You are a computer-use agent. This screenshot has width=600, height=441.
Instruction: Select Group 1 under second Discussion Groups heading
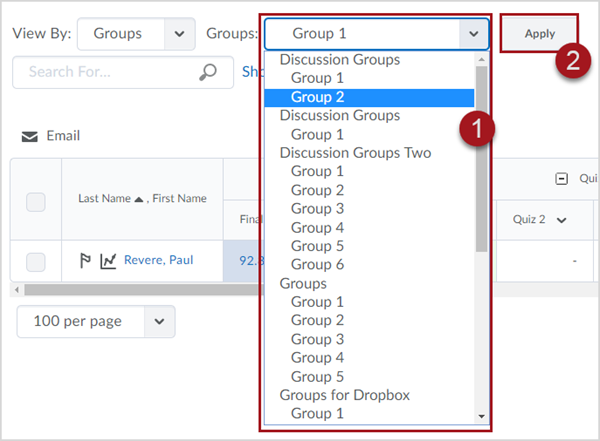click(x=317, y=135)
